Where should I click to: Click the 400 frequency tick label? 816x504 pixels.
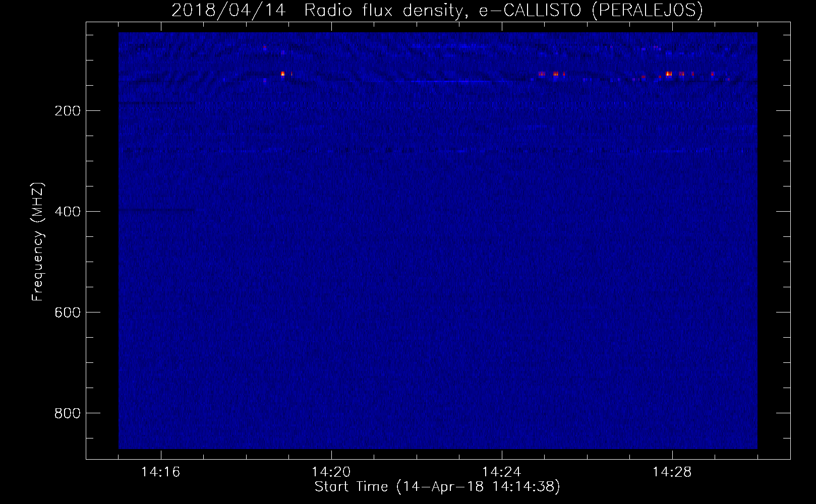click(67, 211)
